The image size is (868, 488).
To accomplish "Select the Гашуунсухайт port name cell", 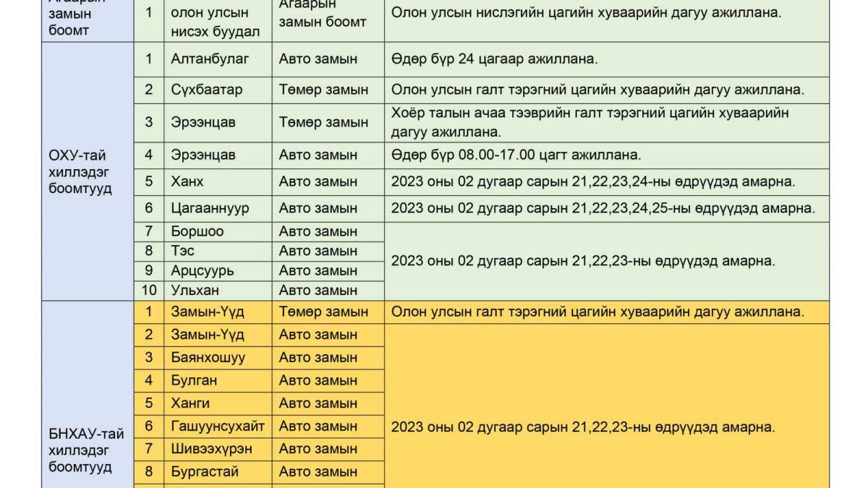I will pos(217,426).
